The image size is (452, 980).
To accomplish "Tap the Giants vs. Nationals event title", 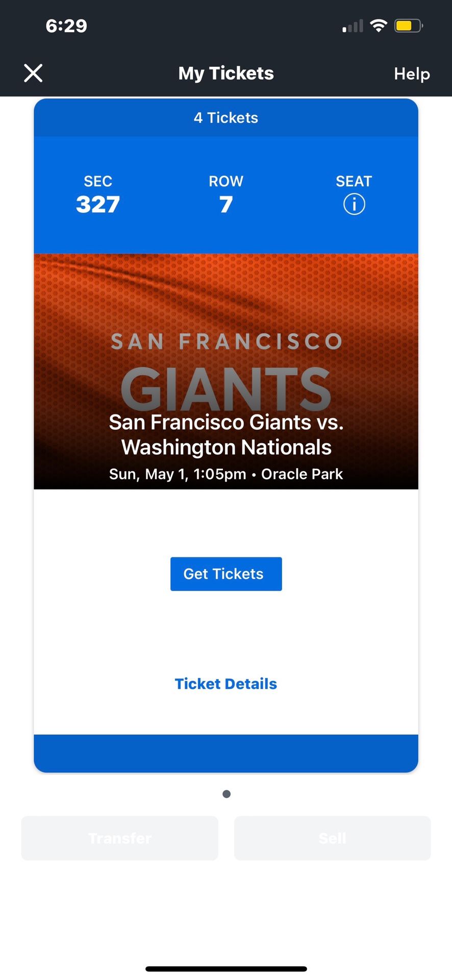I will point(226,435).
